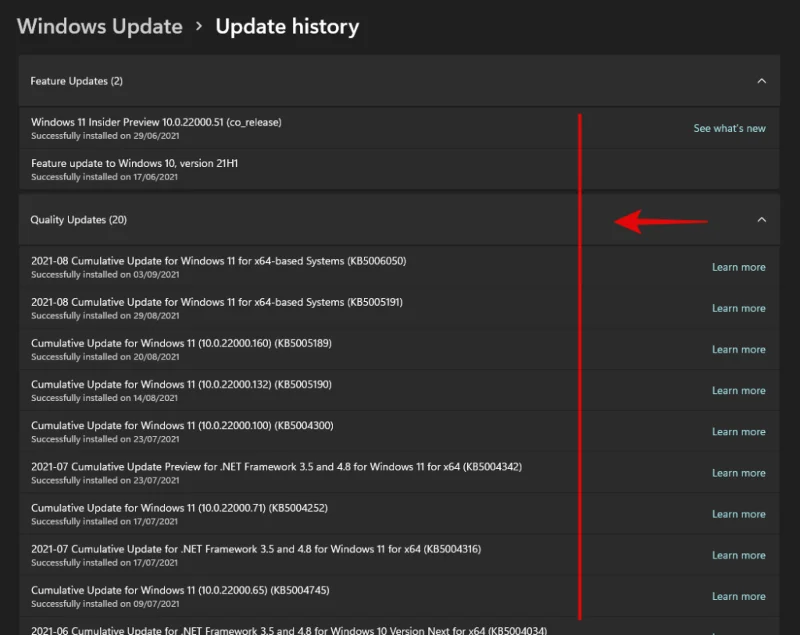Select the Windows 11 Insider Preview entry title
This screenshot has width=800, height=635.
tap(156, 122)
